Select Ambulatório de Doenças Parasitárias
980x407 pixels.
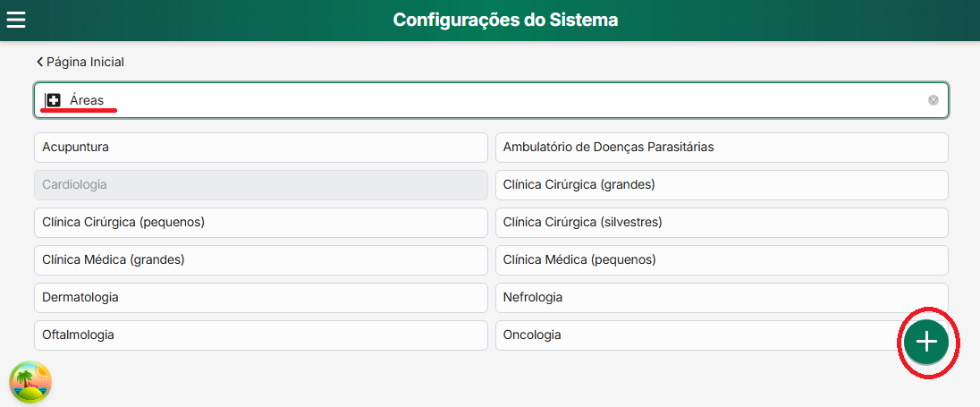[x=721, y=147]
